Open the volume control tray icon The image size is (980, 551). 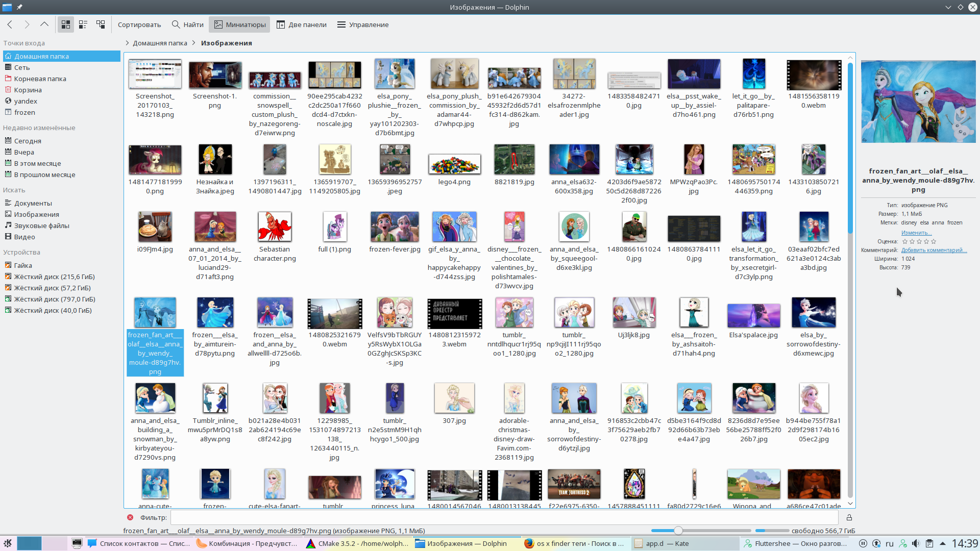(916, 543)
